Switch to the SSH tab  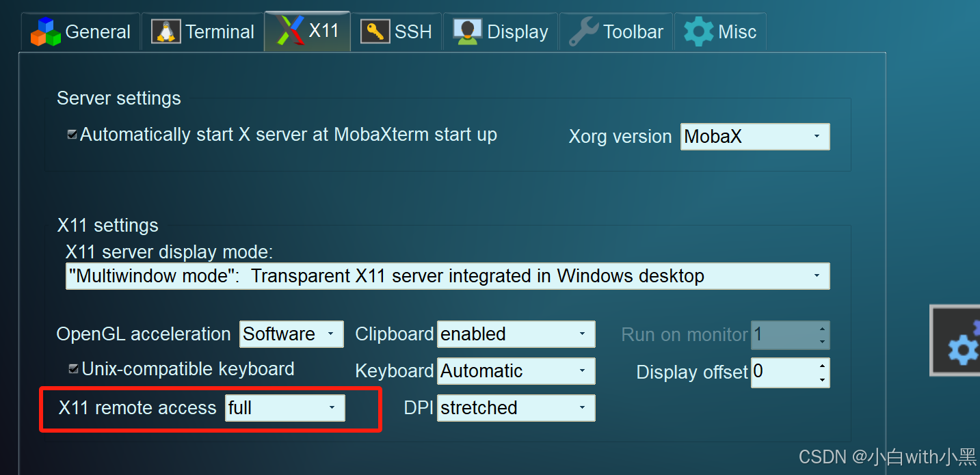[x=397, y=31]
